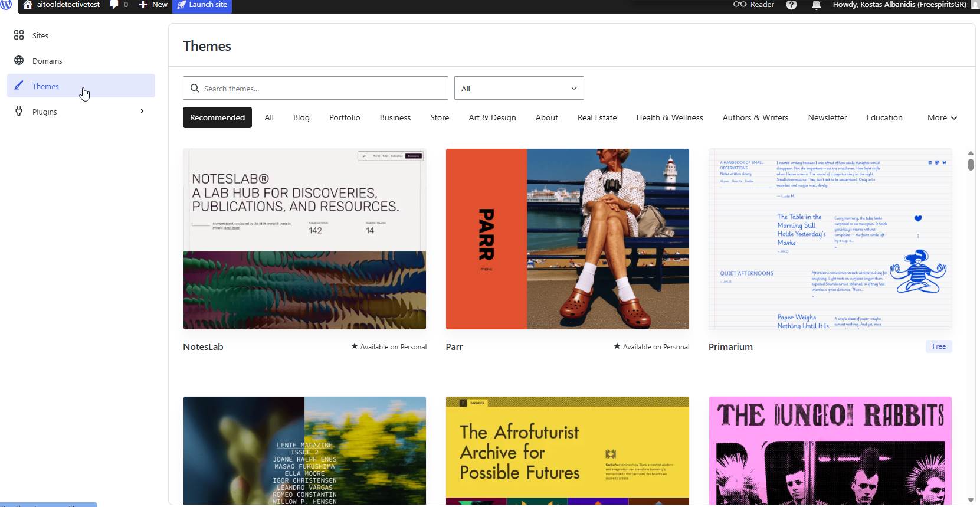Select the About category tab
The width and height of the screenshot is (980, 507).
547,117
